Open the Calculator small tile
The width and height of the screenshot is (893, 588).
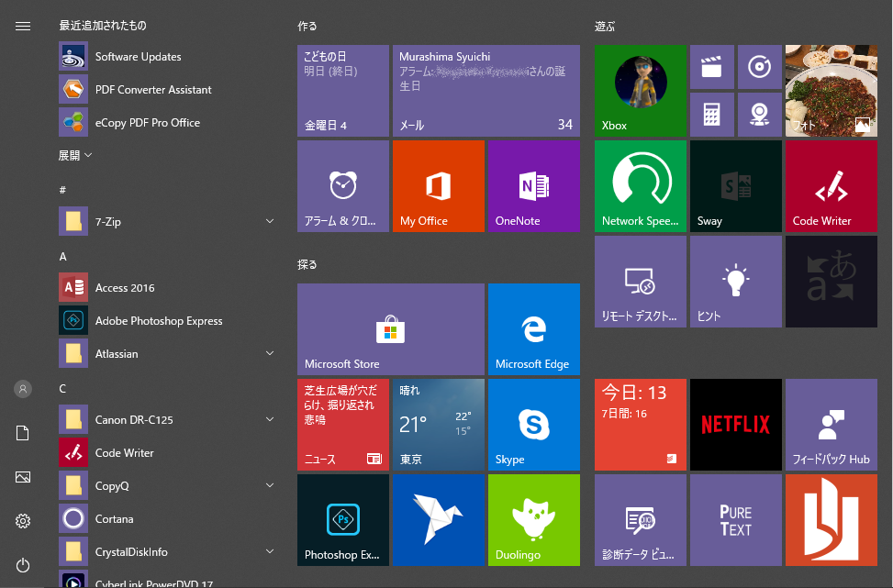(712, 115)
